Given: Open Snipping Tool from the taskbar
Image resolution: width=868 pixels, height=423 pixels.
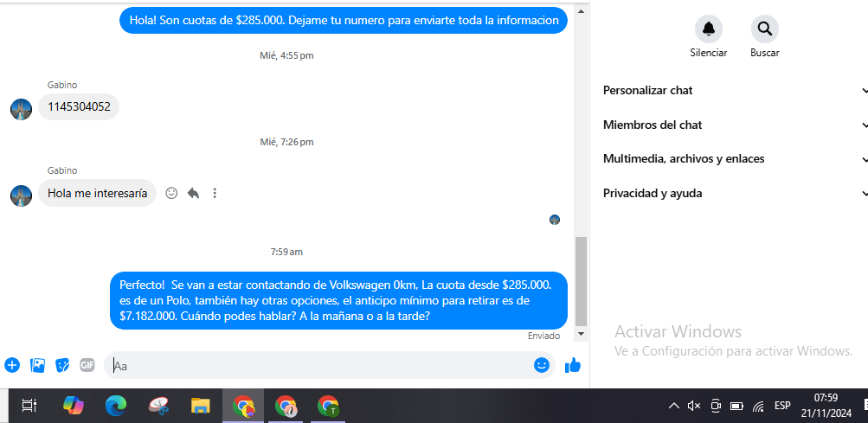Looking at the screenshot, I should (x=158, y=406).
